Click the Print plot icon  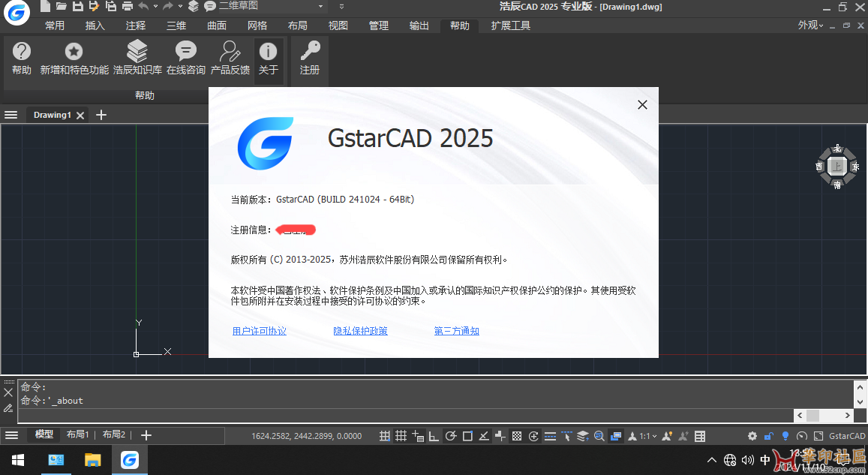coord(128,6)
